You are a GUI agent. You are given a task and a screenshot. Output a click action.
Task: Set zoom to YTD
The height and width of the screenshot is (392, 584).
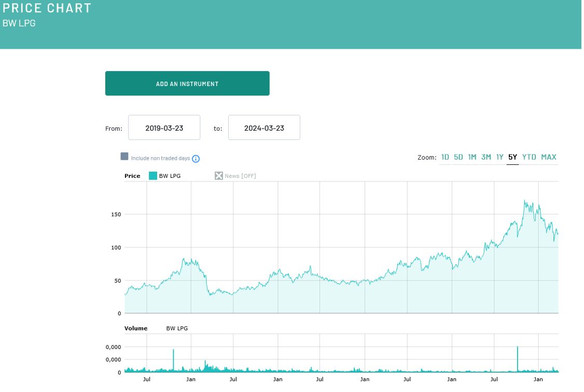click(x=530, y=158)
